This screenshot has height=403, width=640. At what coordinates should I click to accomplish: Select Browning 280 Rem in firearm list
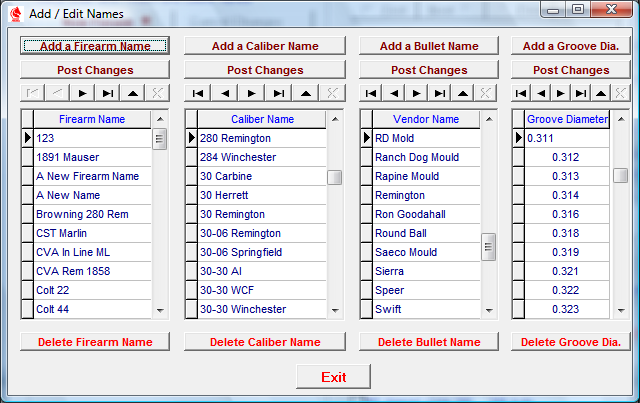[x=90, y=214]
